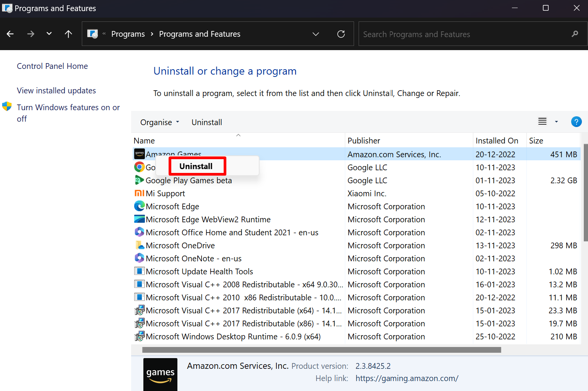Image resolution: width=588 pixels, height=391 pixels.
Task: Select the Google Chrome icon row
Action: [x=140, y=167]
